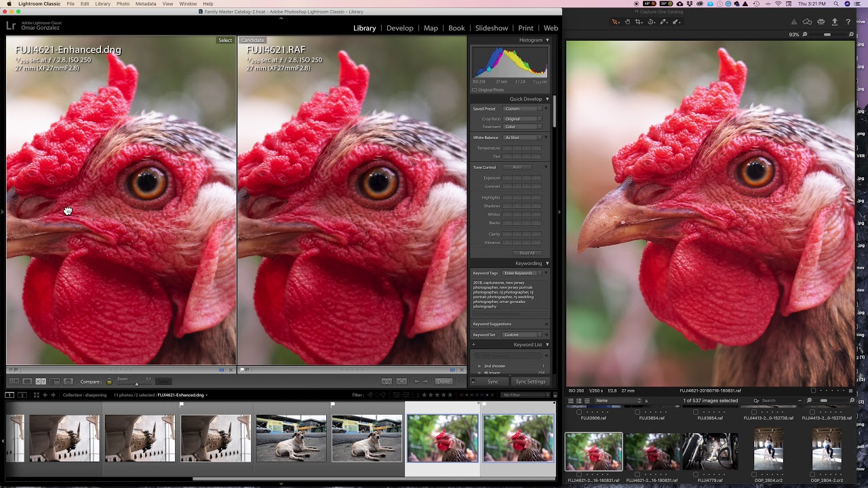The image size is (868, 488).
Task: Click the Reset All button
Action: [x=527, y=253]
